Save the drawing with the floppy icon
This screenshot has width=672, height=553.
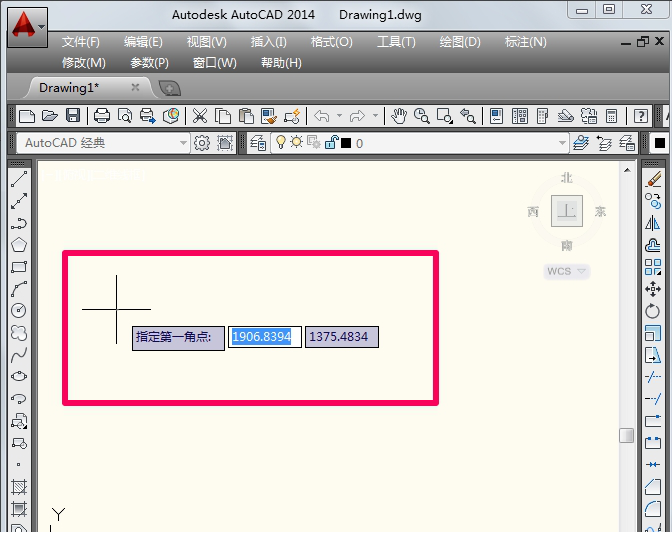(73, 116)
